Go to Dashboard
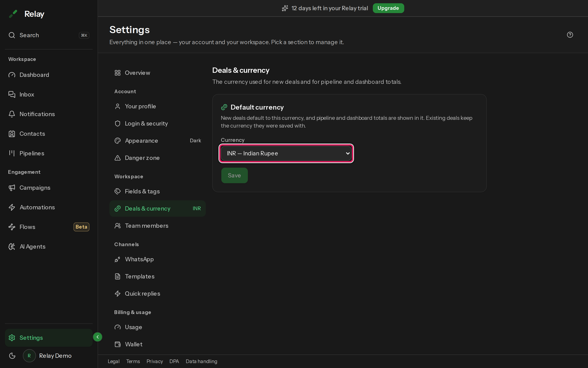This screenshot has width=588, height=368. pyautogui.click(x=49, y=75)
